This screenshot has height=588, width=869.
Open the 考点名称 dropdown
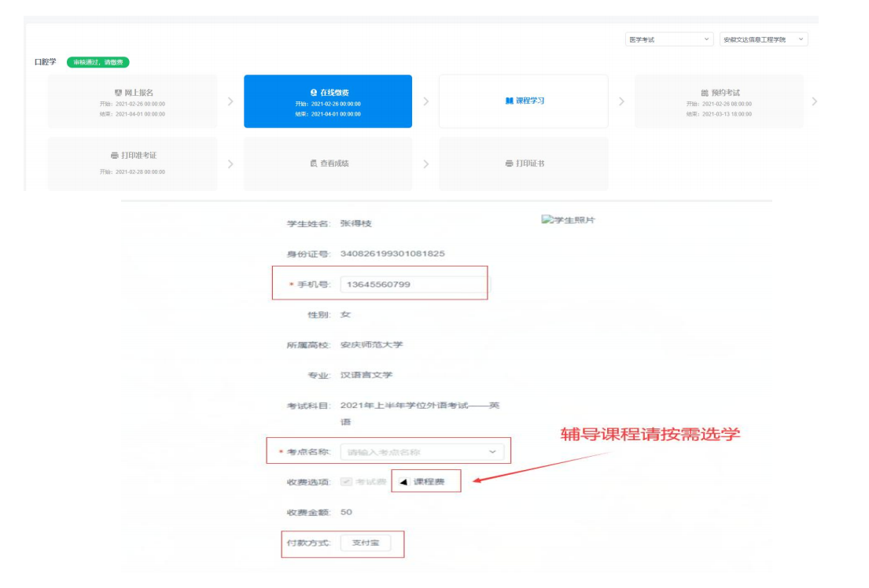click(x=423, y=452)
